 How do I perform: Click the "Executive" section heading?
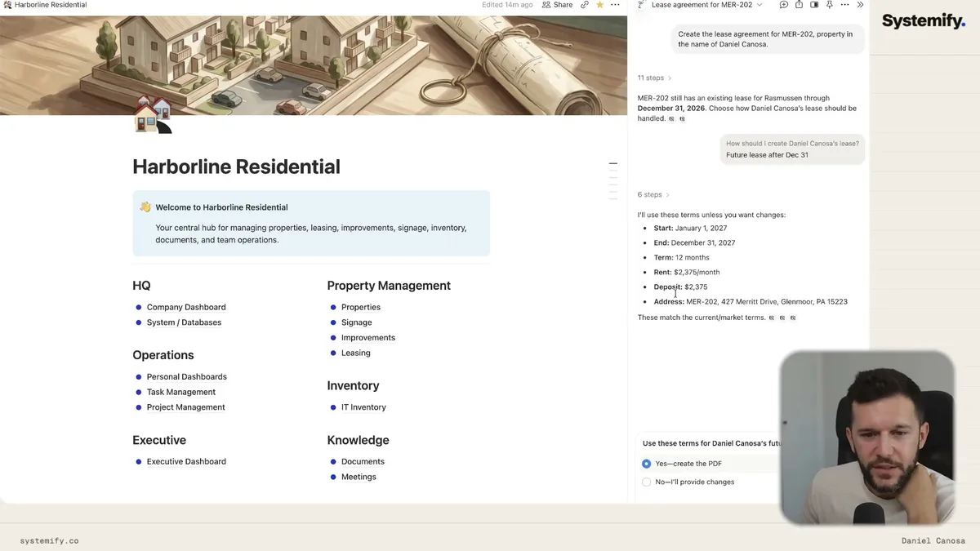[159, 440]
